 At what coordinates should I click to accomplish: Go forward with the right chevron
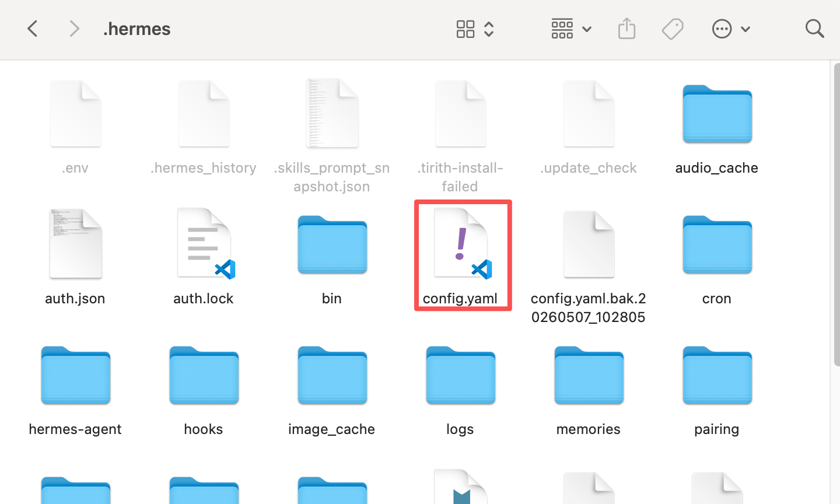point(74,29)
